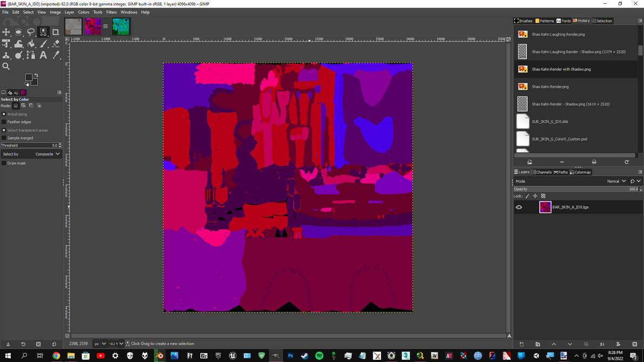Select the Smudge tool
Screen dimensions: 644x362
18,55
